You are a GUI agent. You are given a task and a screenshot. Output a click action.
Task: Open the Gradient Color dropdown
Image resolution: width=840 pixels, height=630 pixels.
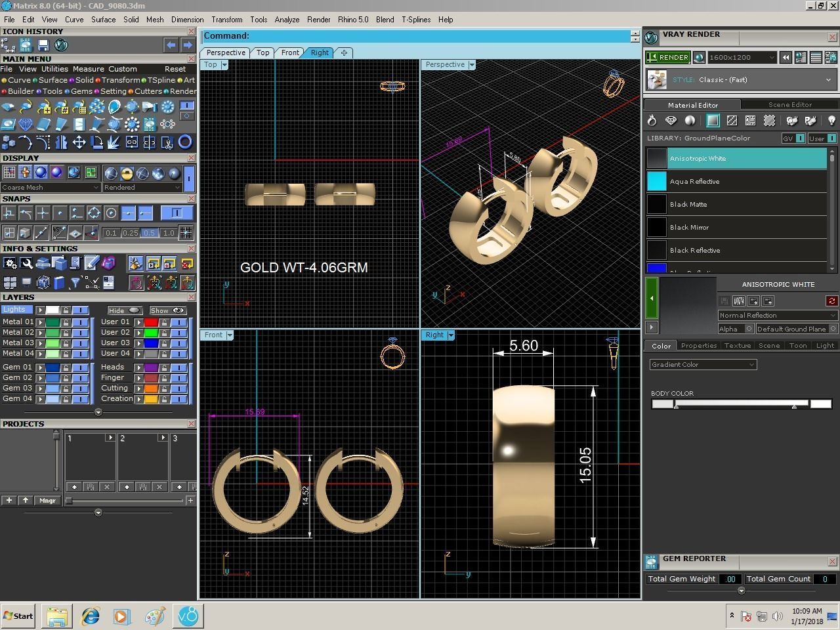pyautogui.click(x=703, y=365)
